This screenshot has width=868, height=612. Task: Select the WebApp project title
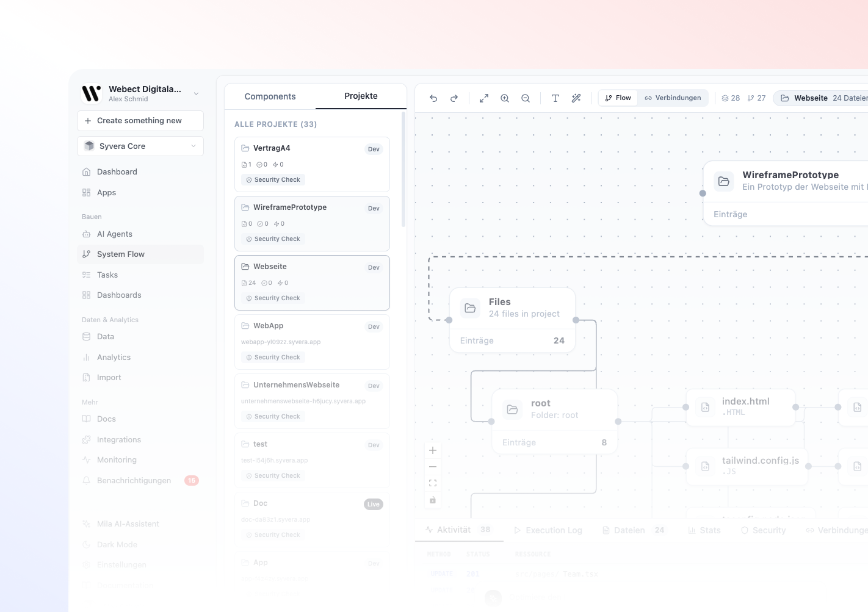pyautogui.click(x=268, y=326)
